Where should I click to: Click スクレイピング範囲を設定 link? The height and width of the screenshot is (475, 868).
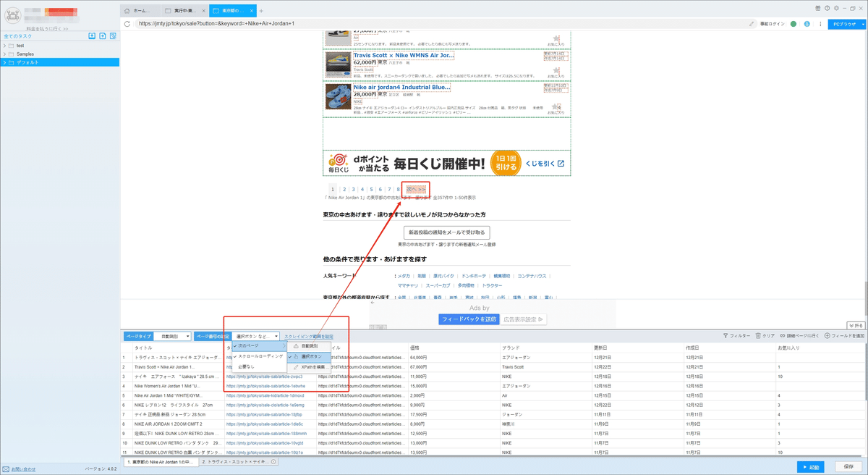309,337
